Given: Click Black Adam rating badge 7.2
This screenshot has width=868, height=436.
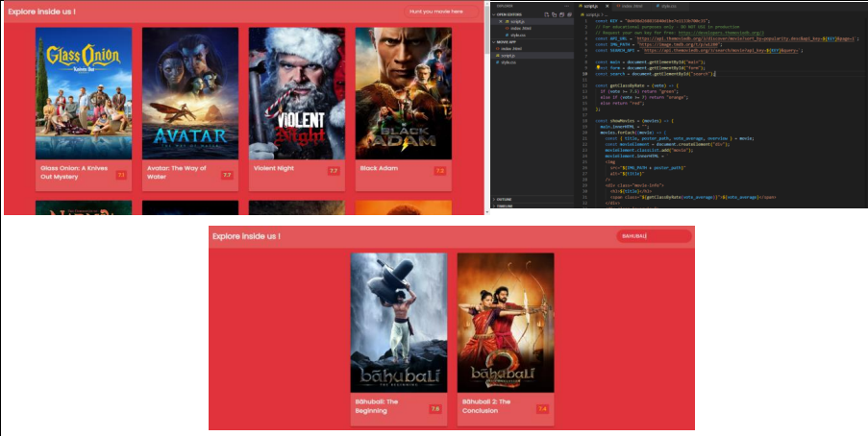Looking at the screenshot, I should click(440, 171).
